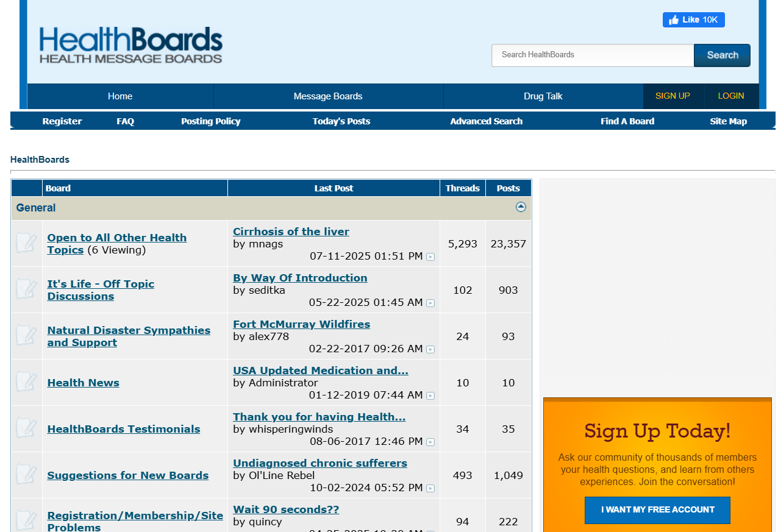
Task: Click the Facebook Like 10K button
Action: coord(694,20)
